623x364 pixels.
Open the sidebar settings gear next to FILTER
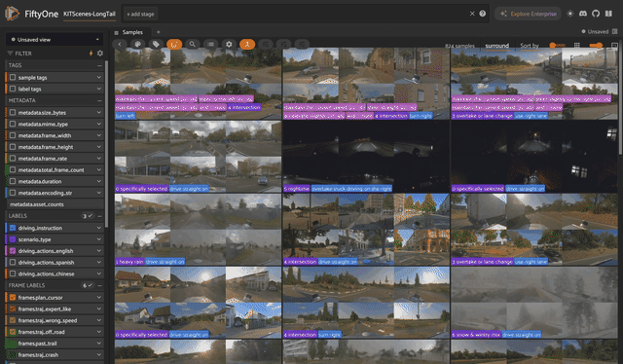pyautogui.click(x=100, y=54)
